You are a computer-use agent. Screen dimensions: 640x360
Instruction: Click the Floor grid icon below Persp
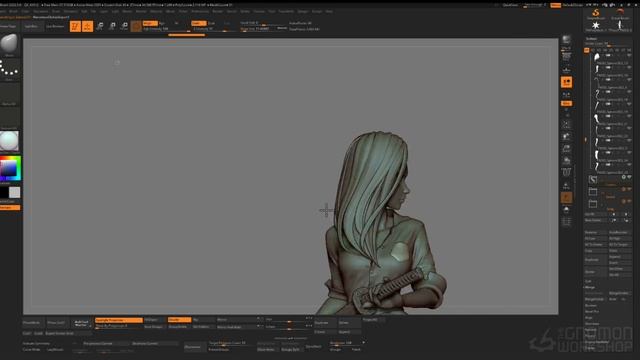pos(567,95)
